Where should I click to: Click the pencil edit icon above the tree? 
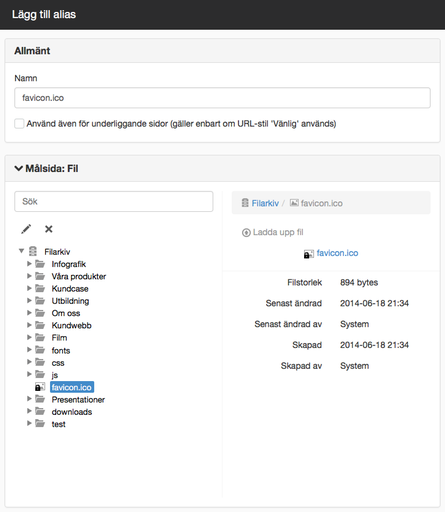tap(26, 229)
